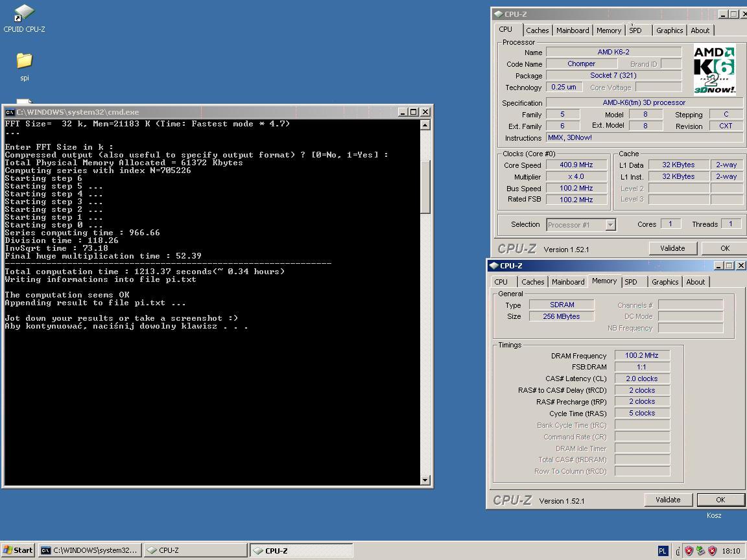Click the Cycle Time (tRAS) value 5 clocks
Screen dimensions: 747x560
tap(642, 414)
